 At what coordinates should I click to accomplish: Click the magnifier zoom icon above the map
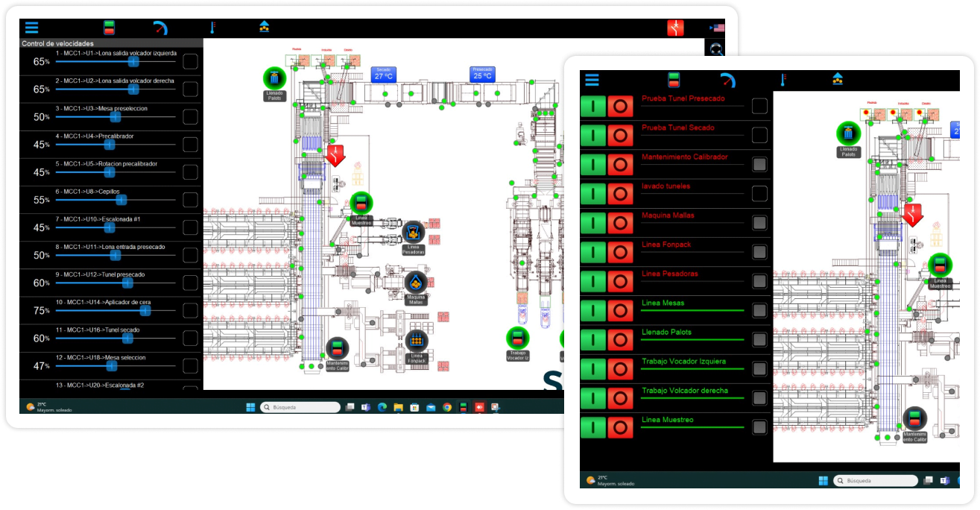[715, 49]
